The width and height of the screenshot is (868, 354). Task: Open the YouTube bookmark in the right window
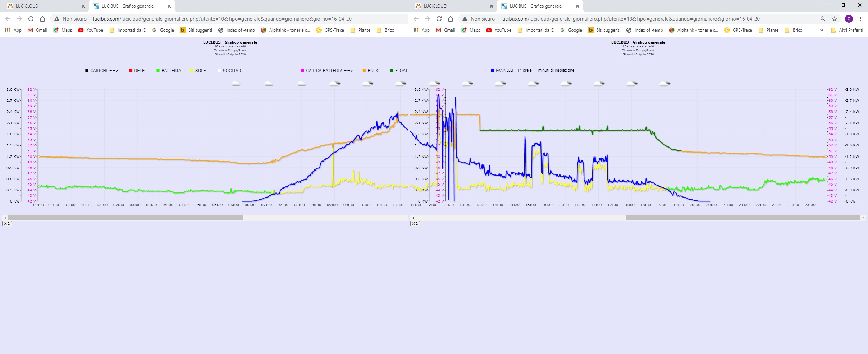tap(499, 30)
